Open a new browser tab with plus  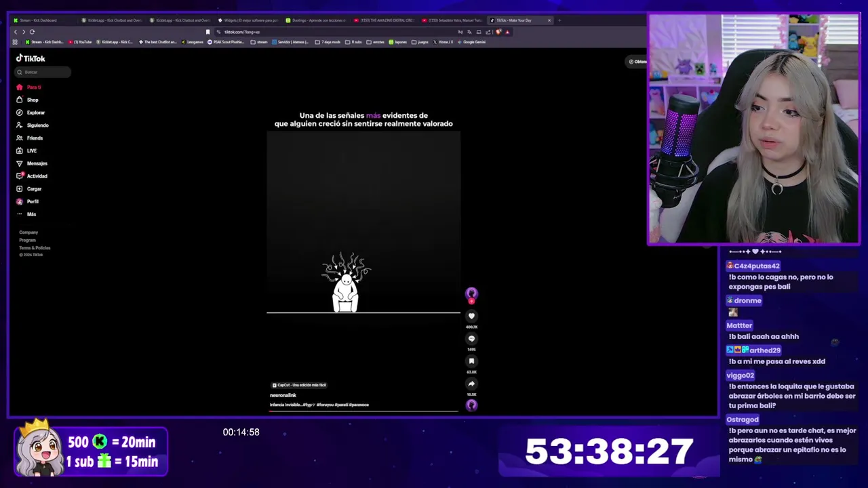[x=559, y=20]
